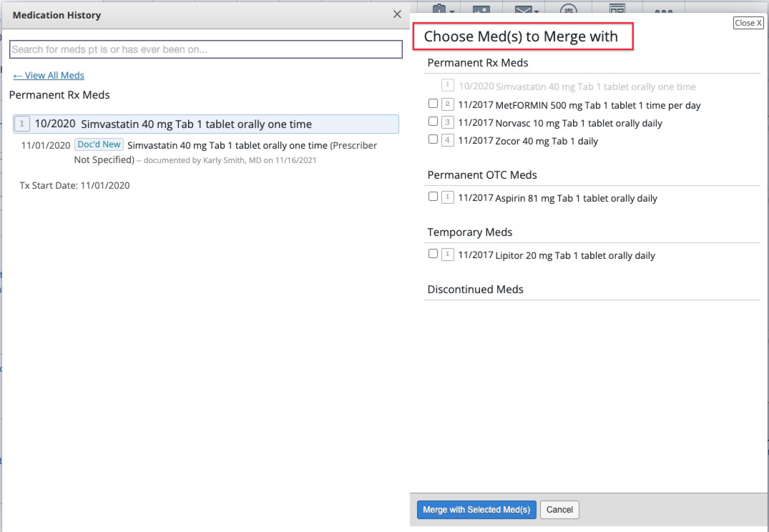This screenshot has width=769, height=532.
Task: Check the Lipitor 20 mg temporary med
Action: pyautogui.click(x=433, y=253)
